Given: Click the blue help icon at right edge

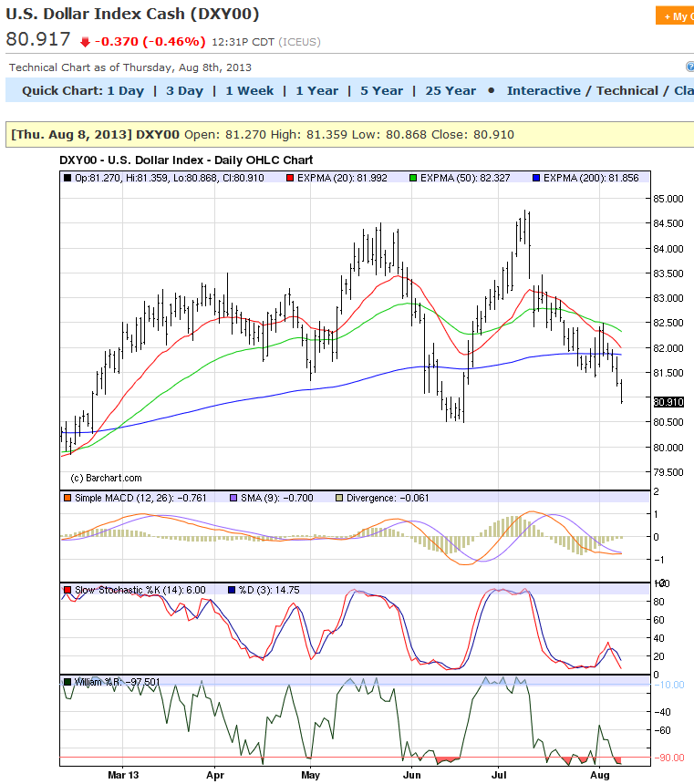Looking at the screenshot, I should tap(690, 67).
